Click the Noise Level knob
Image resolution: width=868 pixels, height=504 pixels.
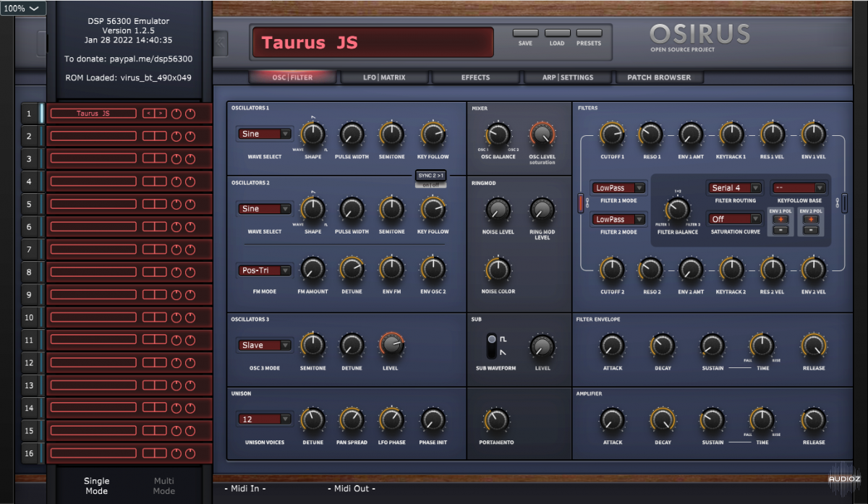click(498, 210)
